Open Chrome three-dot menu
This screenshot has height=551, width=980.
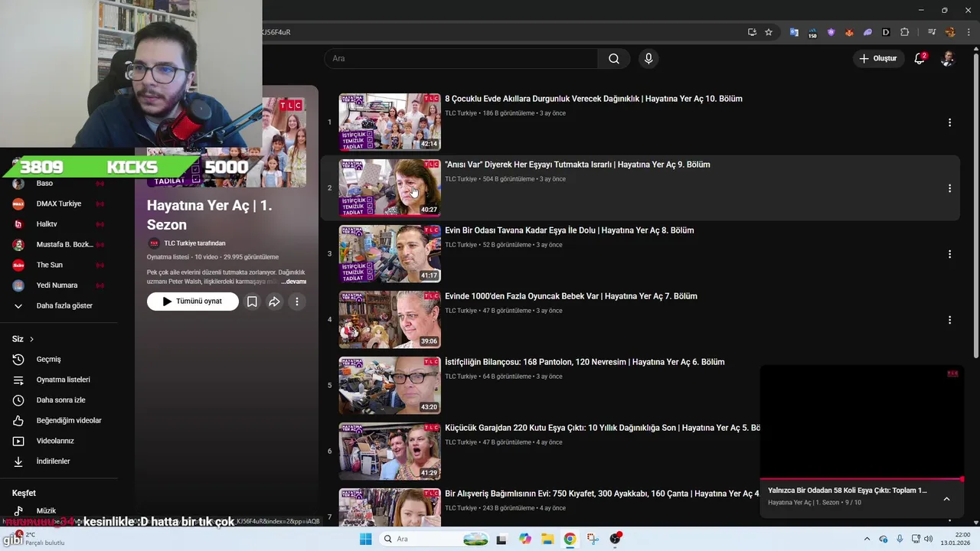(x=969, y=32)
